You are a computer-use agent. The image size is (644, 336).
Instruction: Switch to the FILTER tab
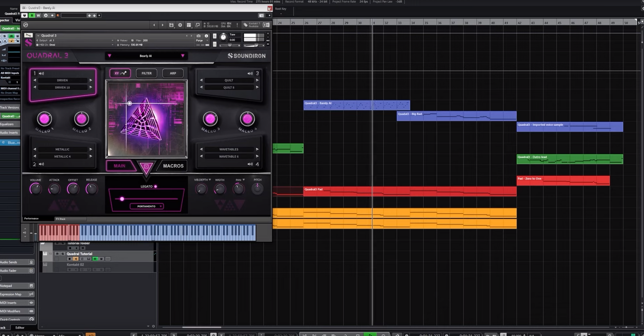pyautogui.click(x=147, y=73)
